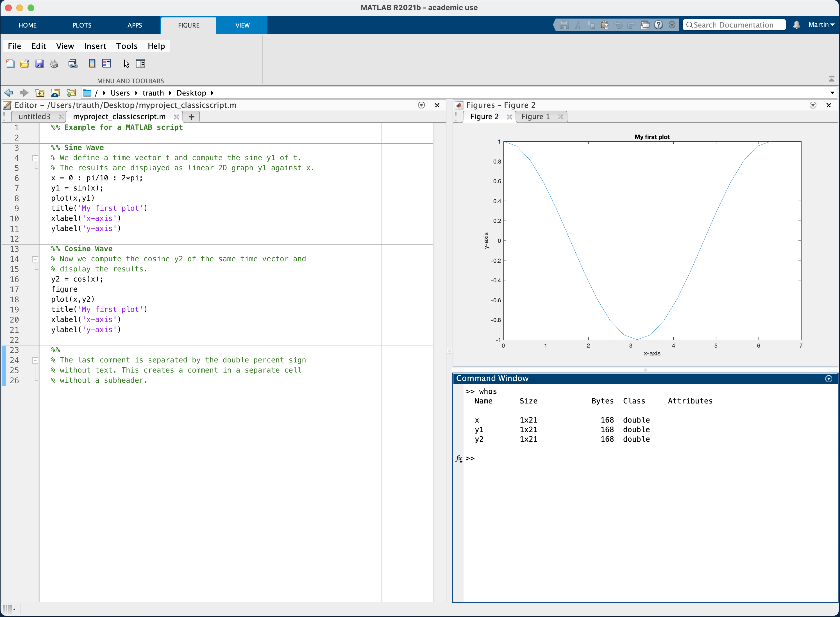The image size is (840, 617).
Task: Open the notifications bell
Action: 796,25
